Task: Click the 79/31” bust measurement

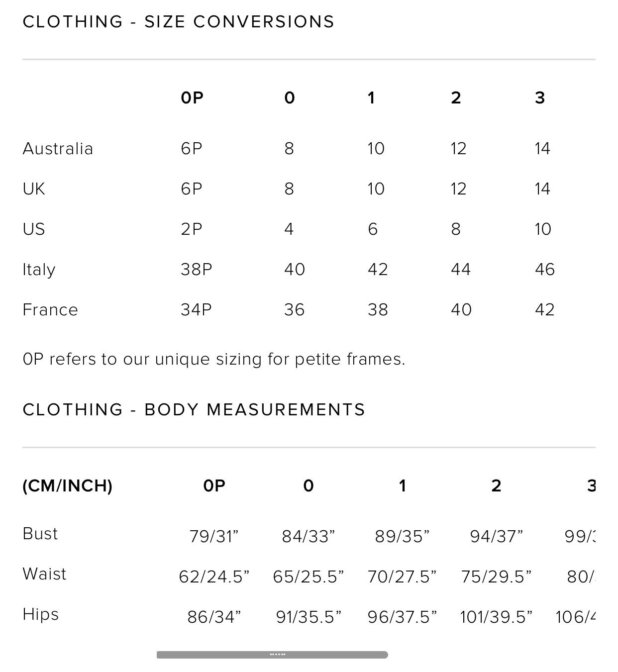Action: tap(214, 537)
